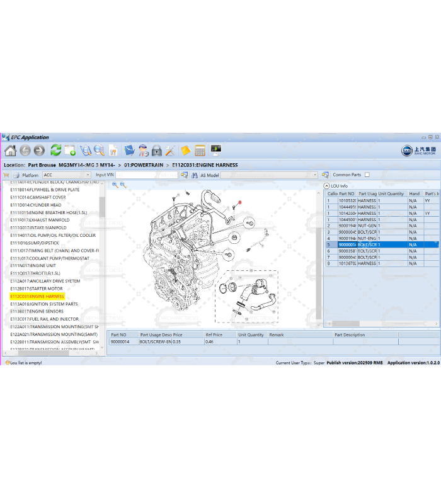The image size is (441, 504).
Task: Click the padlock icon in toolbar
Action: coord(157,151)
